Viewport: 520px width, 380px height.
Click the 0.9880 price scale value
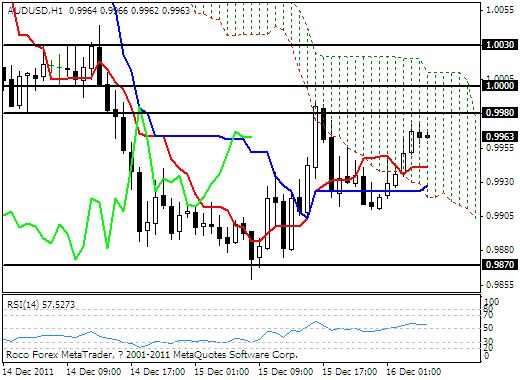500,250
